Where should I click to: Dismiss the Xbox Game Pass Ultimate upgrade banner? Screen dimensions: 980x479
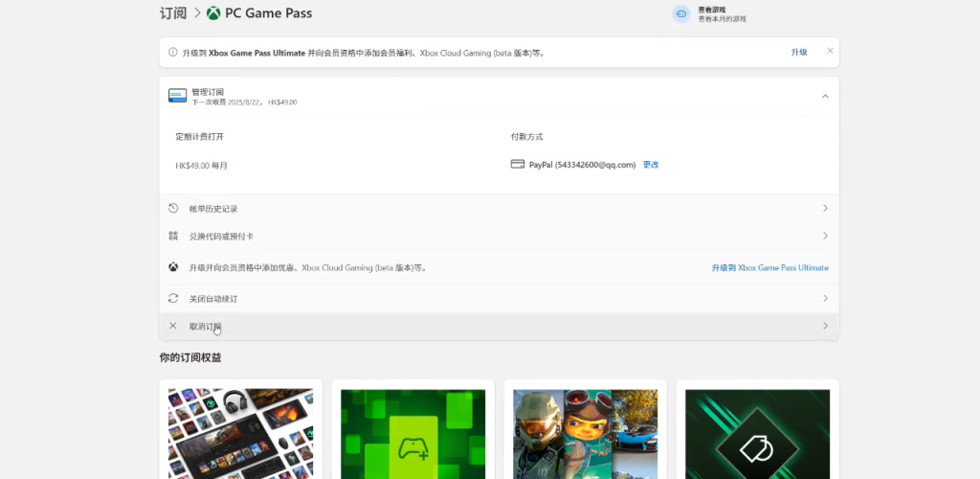coord(830,51)
